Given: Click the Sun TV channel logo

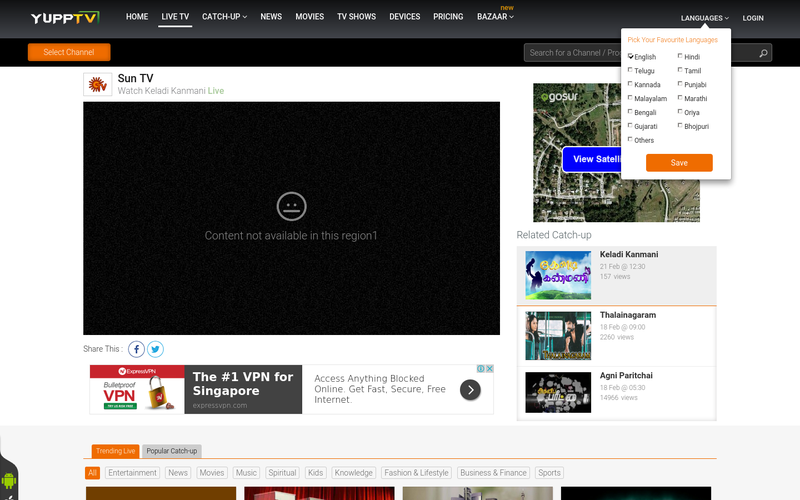Looking at the screenshot, I should coord(97,84).
